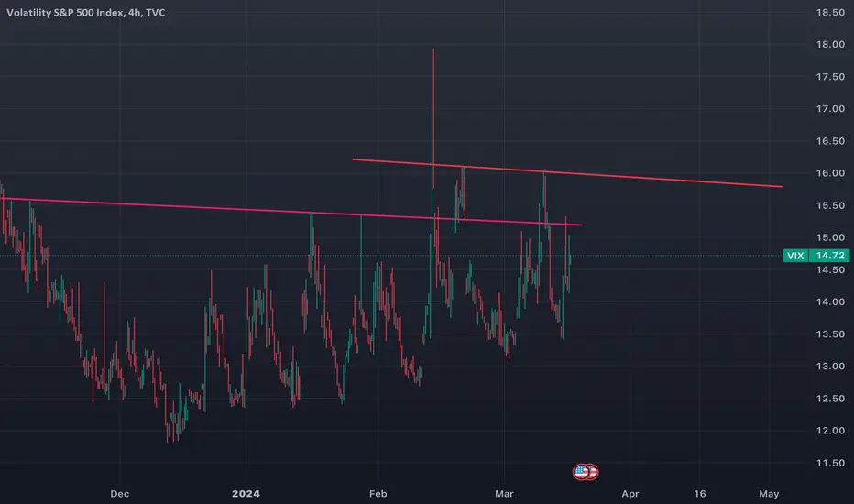The image size is (854, 504).
Task: Click the May label on the time axis
Action: coord(769,494)
